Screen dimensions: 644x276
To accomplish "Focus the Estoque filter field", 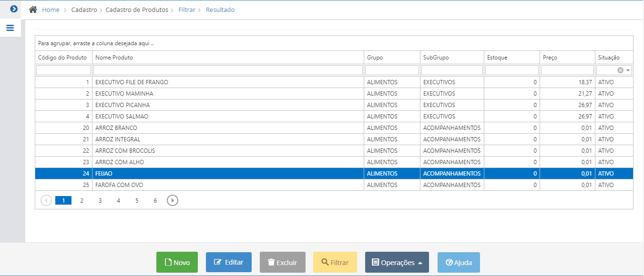I will tap(512, 70).
